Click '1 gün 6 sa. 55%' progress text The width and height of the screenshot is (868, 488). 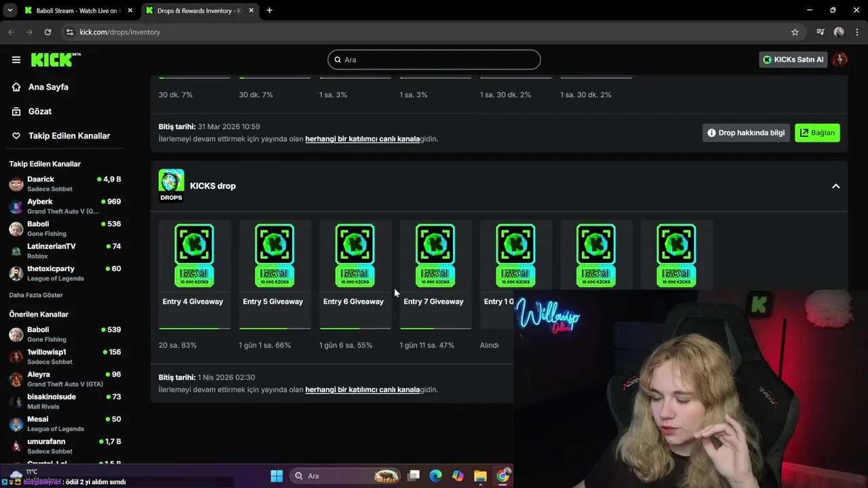point(346,345)
